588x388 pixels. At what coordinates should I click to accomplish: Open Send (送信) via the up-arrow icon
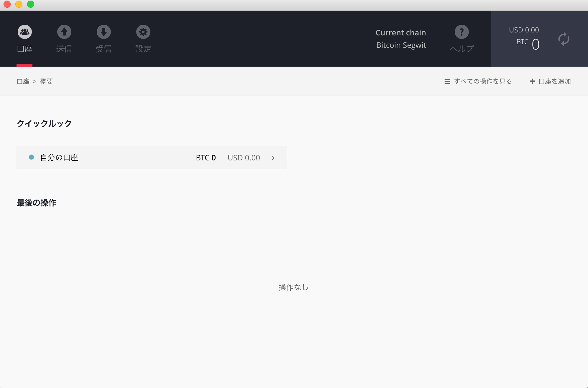pyautogui.click(x=64, y=32)
